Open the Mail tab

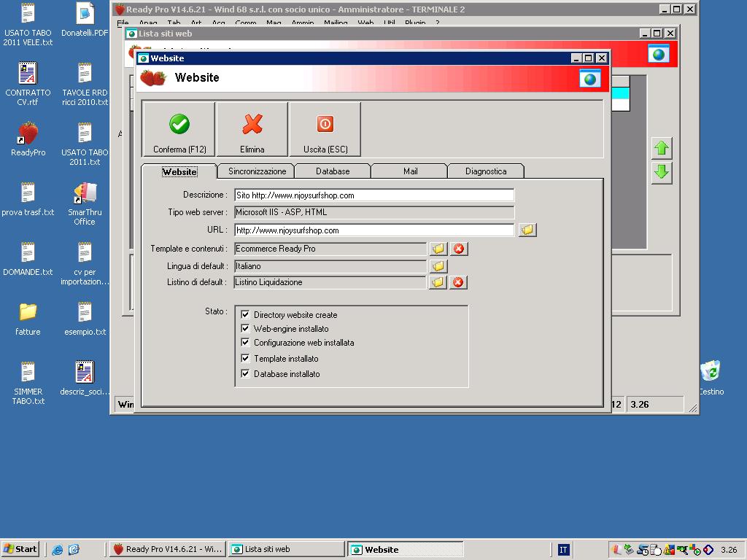[410, 171]
